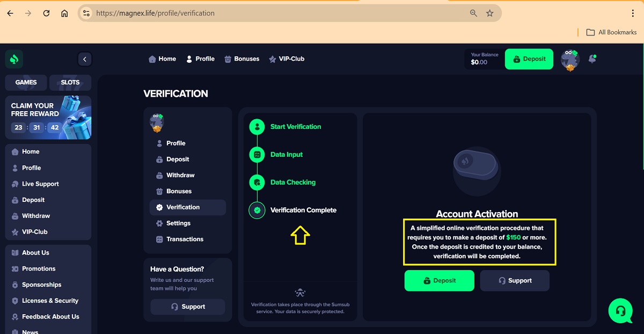Click the Claim Your Free Reward banner
Image resolution: width=644 pixels, height=334 pixels.
click(x=48, y=117)
